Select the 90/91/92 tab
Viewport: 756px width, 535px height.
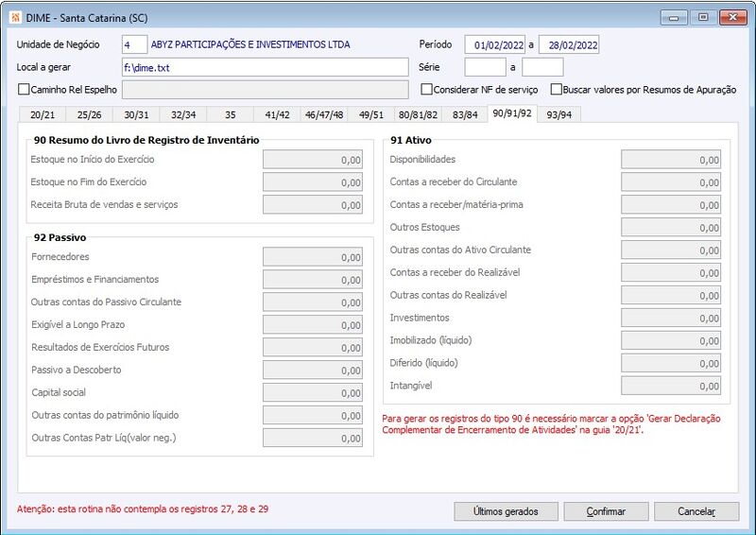[x=512, y=113]
